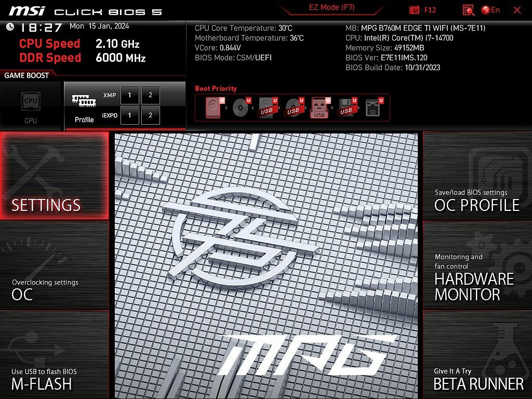Open the OC PROFILE tile
Screen dimensions: 532x399
tap(477, 176)
